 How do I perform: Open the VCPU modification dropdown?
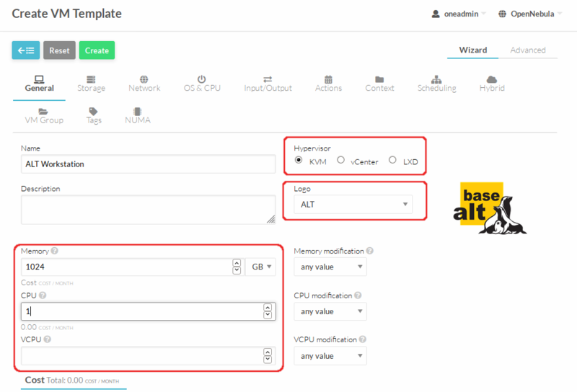330,356
